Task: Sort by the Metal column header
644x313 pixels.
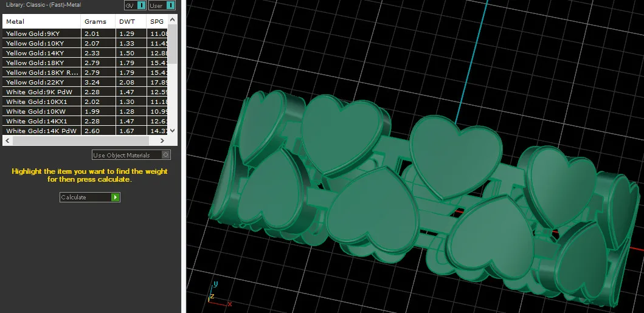Action: tap(41, 22)
